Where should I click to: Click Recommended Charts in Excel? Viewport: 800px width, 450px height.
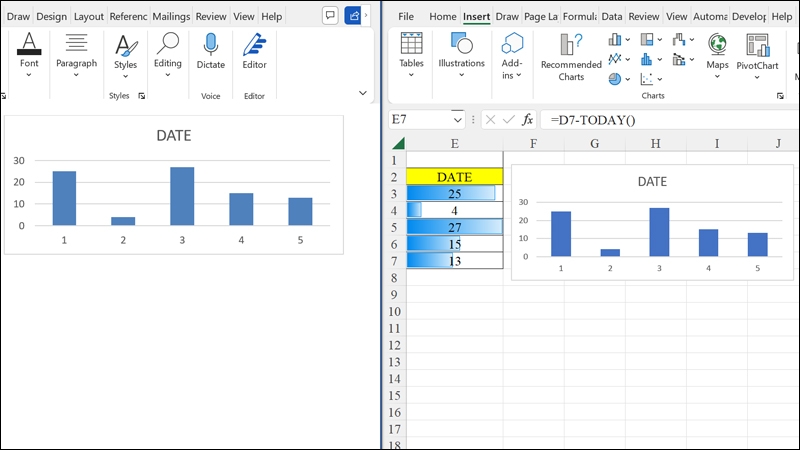click(571, 57)
